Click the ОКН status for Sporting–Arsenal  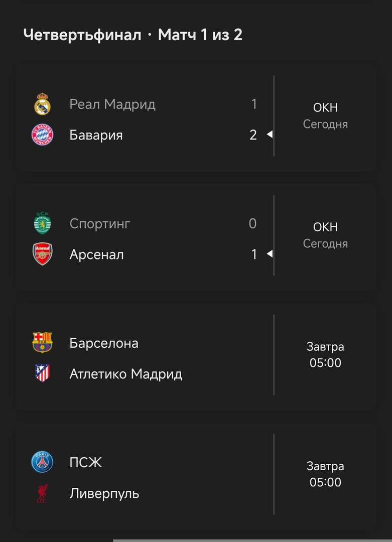[x=325, y=227]
